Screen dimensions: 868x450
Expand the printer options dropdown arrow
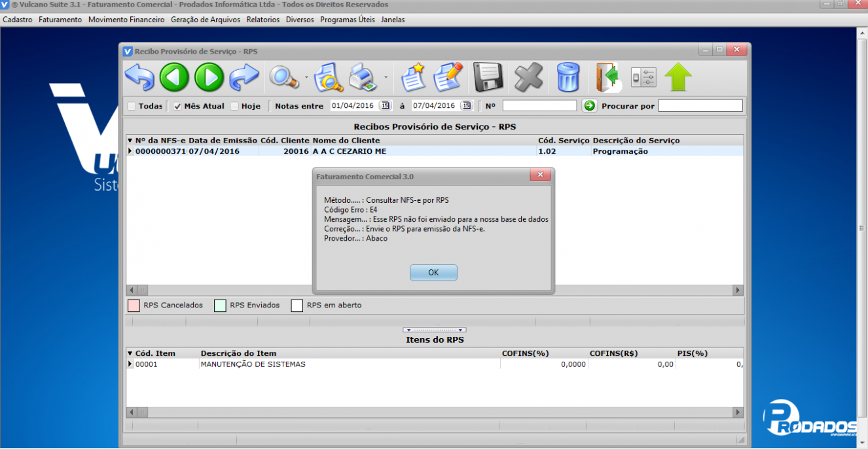(385, 78)
